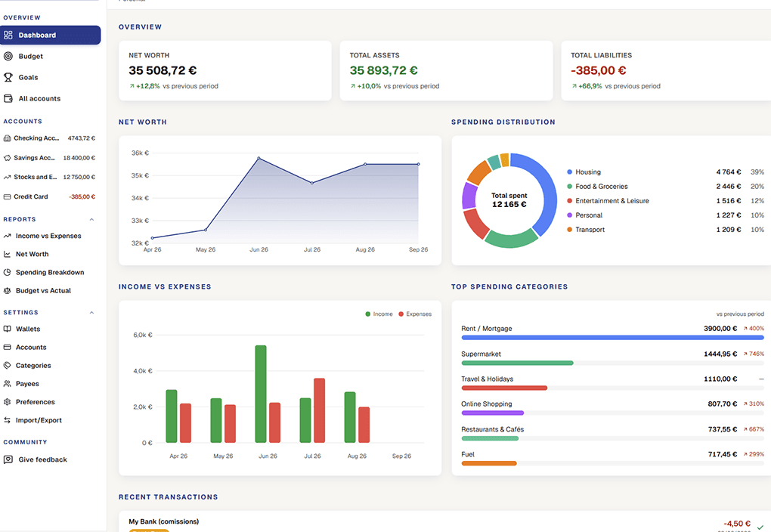
Task: Click the Payees people icon
Action: point(7,384)
